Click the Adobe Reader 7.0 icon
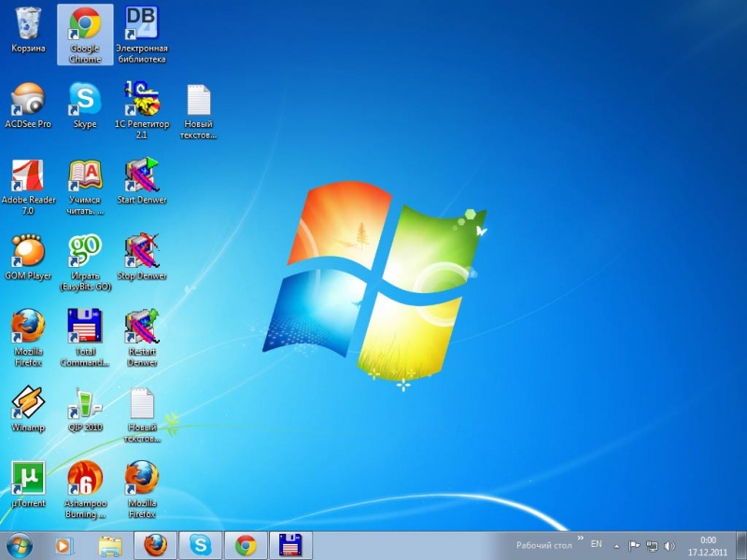This screenshot has height=560, width=747. pyautogui.click(x=28, y=175)
